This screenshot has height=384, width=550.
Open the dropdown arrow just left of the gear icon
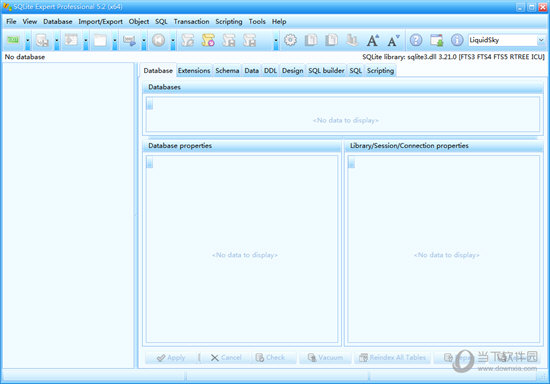pyautogui.click(x=276, y=41)
